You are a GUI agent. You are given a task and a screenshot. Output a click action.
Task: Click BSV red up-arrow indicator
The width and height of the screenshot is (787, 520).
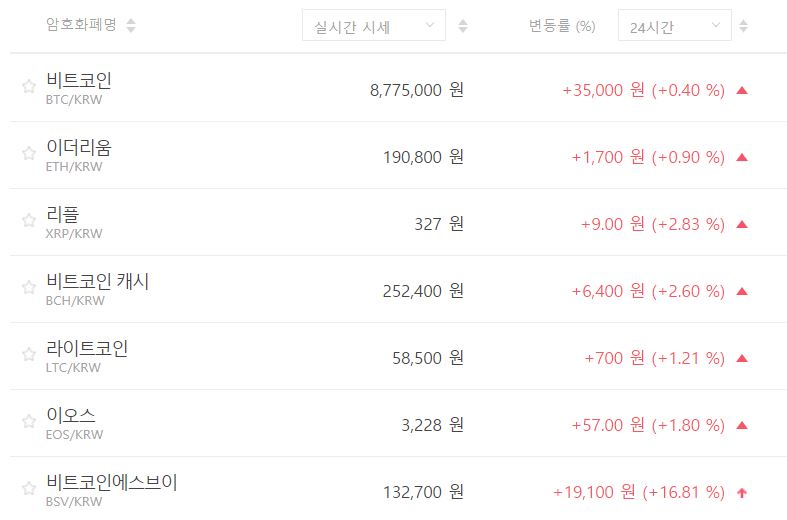[742, 492]
